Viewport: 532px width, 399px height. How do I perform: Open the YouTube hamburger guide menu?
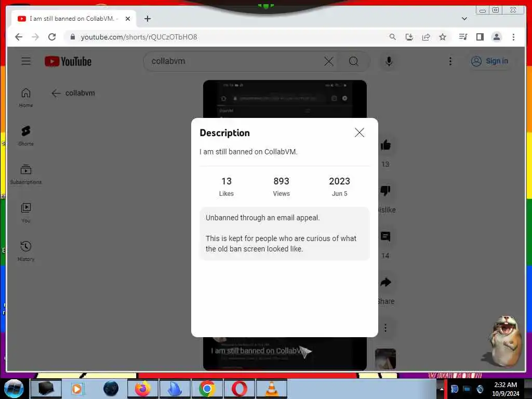(26, 61)
